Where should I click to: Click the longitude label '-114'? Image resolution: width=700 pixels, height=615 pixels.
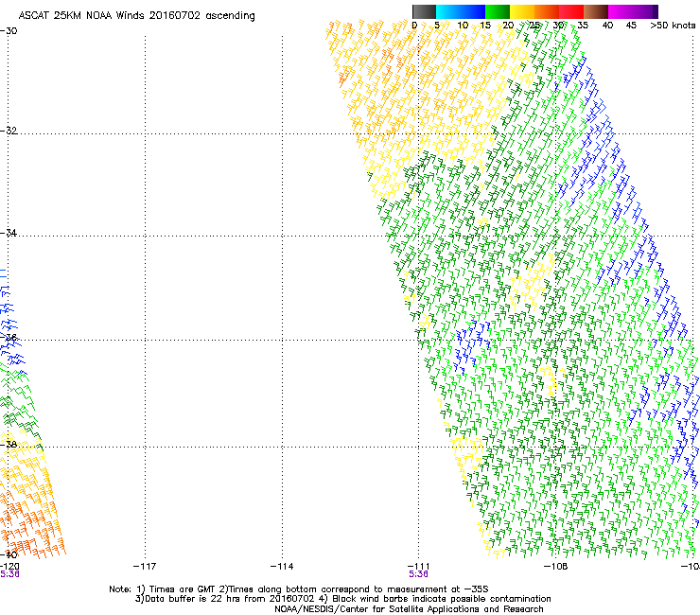pos(282,567)
